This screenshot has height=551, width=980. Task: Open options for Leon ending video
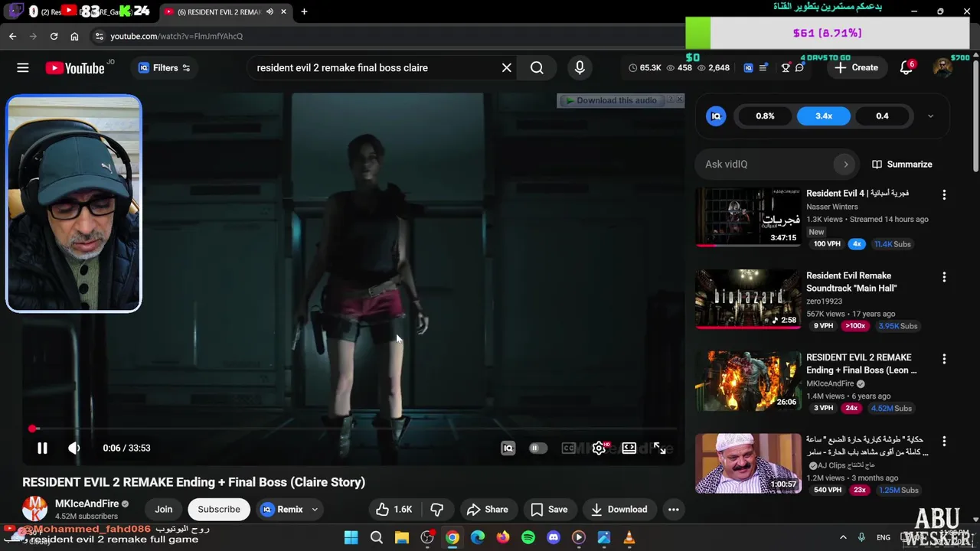tap(944, 359)
